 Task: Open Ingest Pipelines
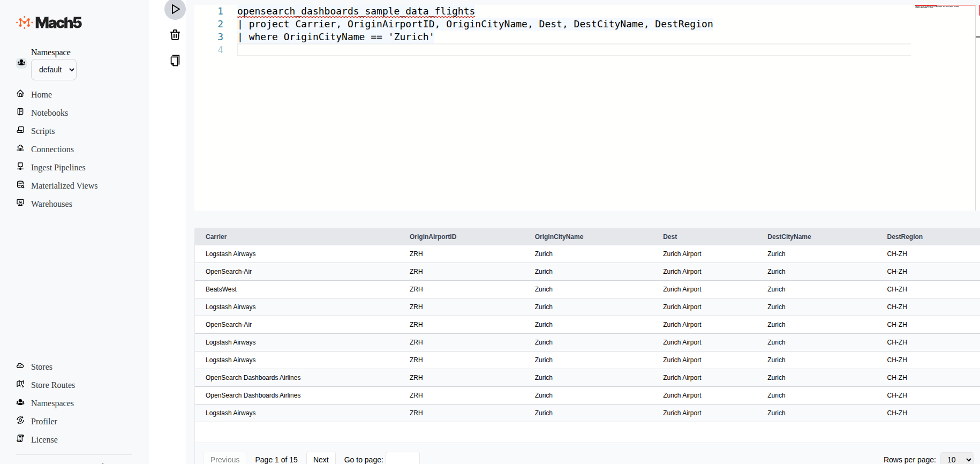(x=58, y=168)
